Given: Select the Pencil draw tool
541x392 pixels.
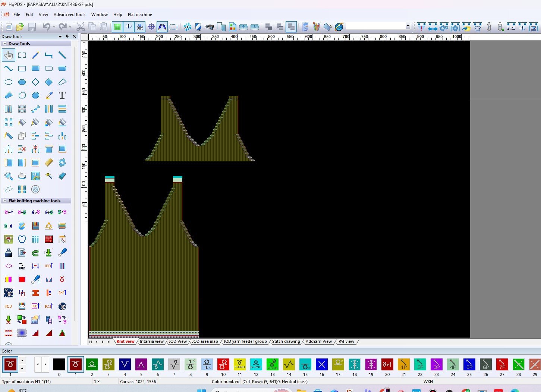Looking at the screenshot, I should (x=35, y=56).
